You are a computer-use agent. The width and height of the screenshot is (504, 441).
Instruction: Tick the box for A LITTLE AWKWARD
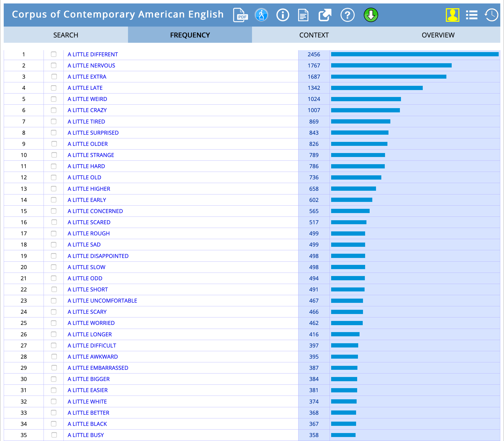pos(54,357)
